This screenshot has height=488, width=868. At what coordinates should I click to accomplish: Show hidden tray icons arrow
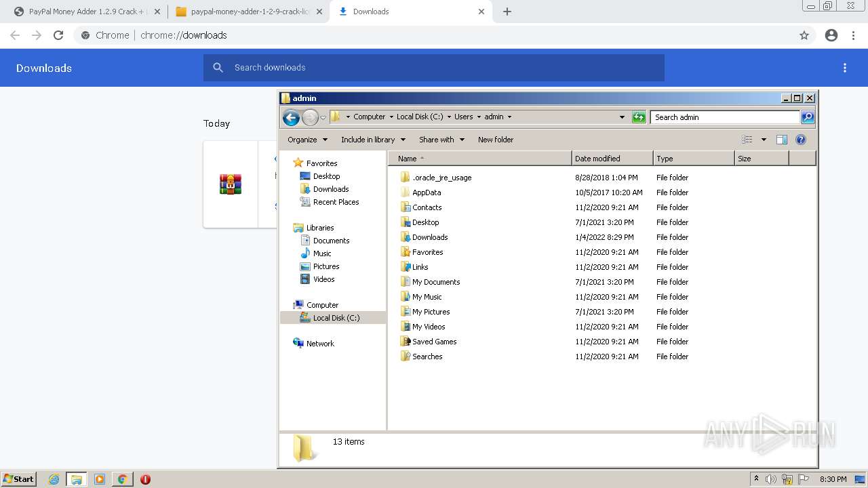click(756, 479)
